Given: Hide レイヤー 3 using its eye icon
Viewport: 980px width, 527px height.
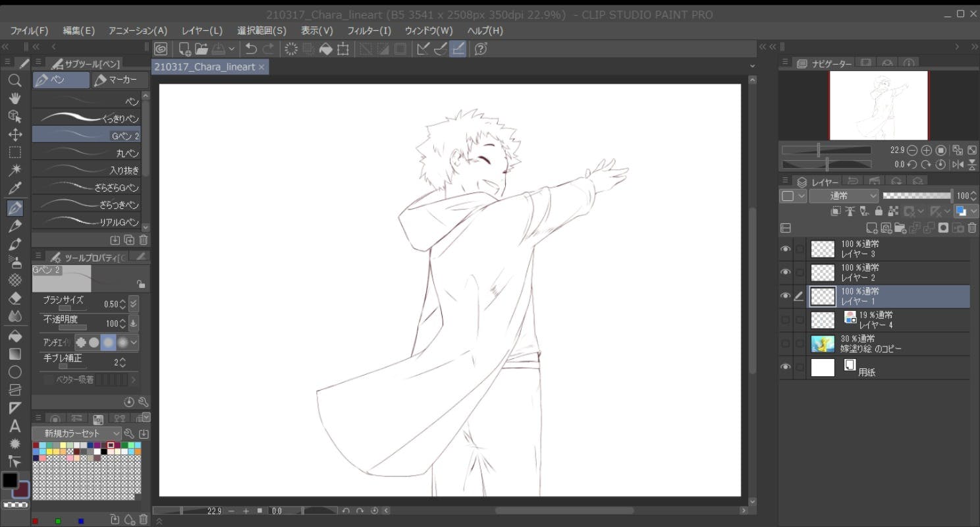Looking at the screenshot, I should (785, 249).
